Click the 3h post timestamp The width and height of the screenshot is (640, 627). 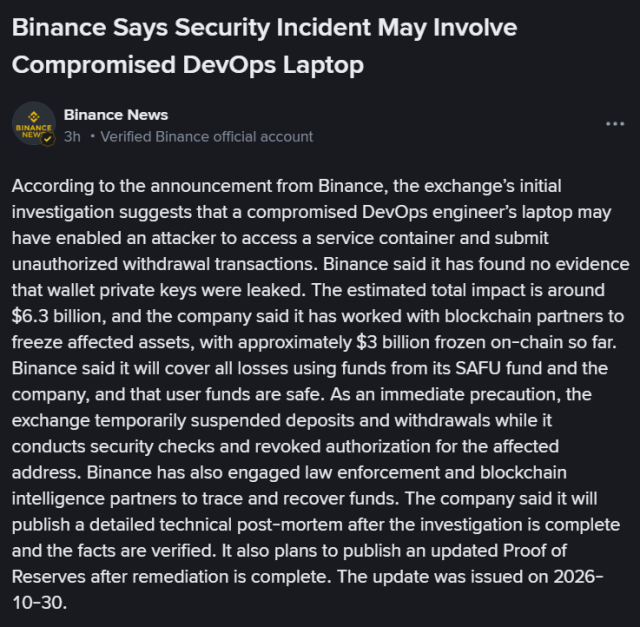coord(72,137)
